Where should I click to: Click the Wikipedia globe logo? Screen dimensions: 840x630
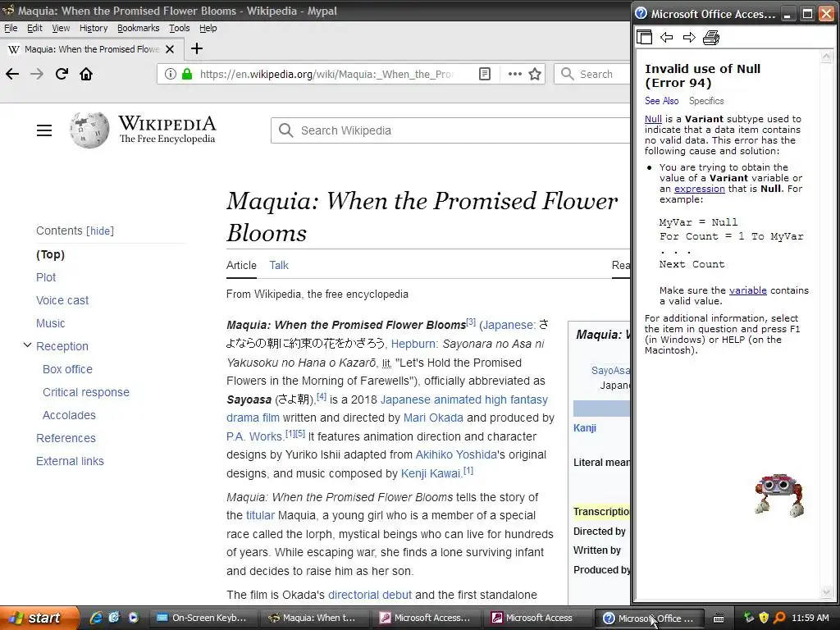89,130
